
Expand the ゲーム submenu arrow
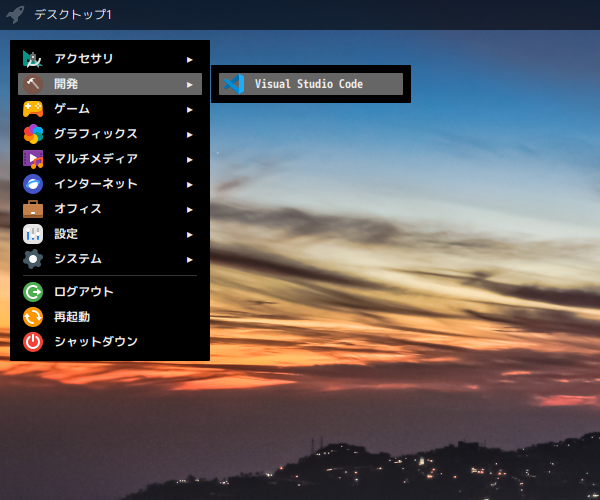click(189, 110)
